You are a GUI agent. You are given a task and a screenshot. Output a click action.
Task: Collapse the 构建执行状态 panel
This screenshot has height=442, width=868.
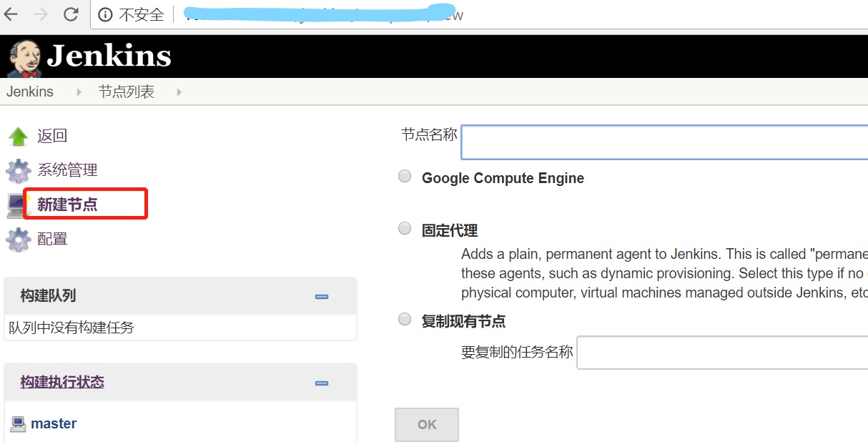[x=322, y=383]
